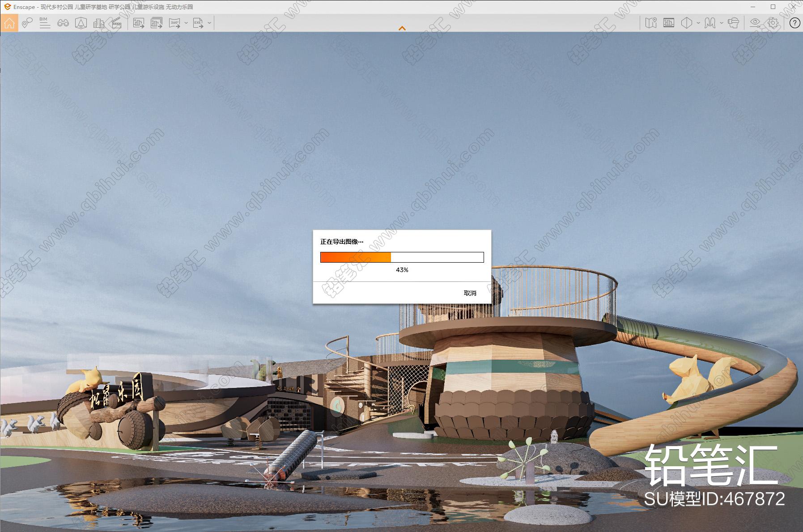Screen dimensions: 803x532
Task: Open the map with location pin icon
Action: (x=651, y=22)
